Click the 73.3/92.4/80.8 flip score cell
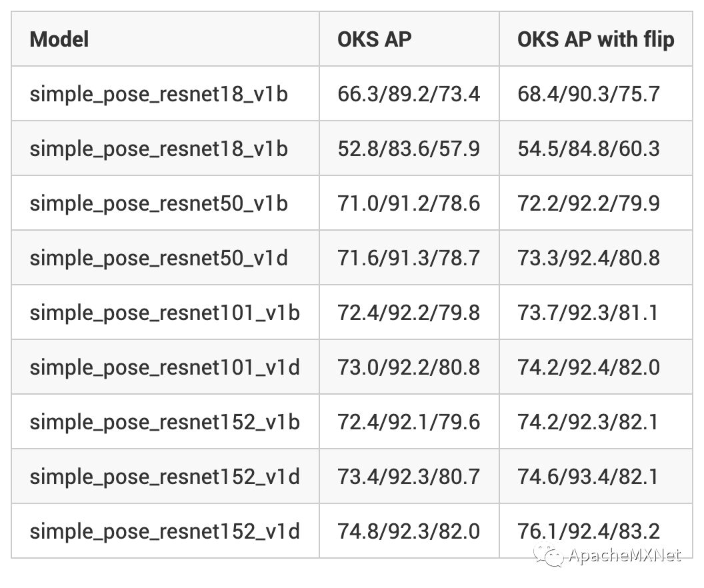This screenshot has height=588, width=704. (589, 258)
